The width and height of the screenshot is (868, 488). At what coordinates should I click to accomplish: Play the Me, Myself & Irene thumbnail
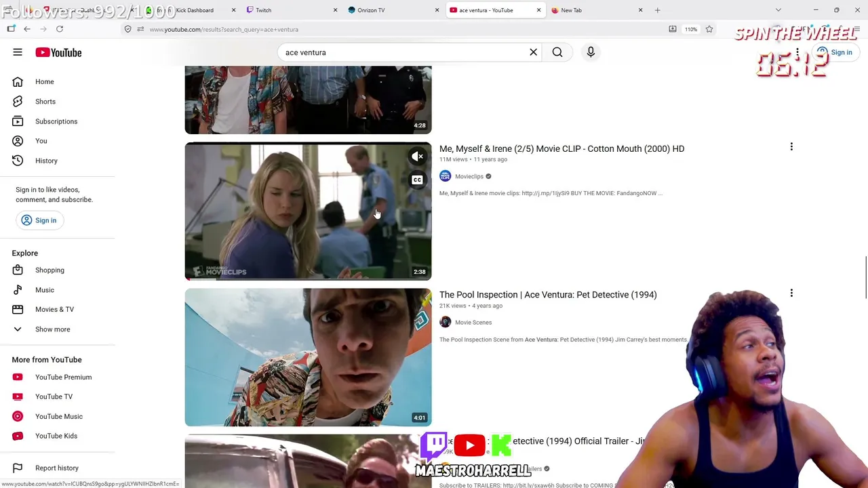[308, 211]
